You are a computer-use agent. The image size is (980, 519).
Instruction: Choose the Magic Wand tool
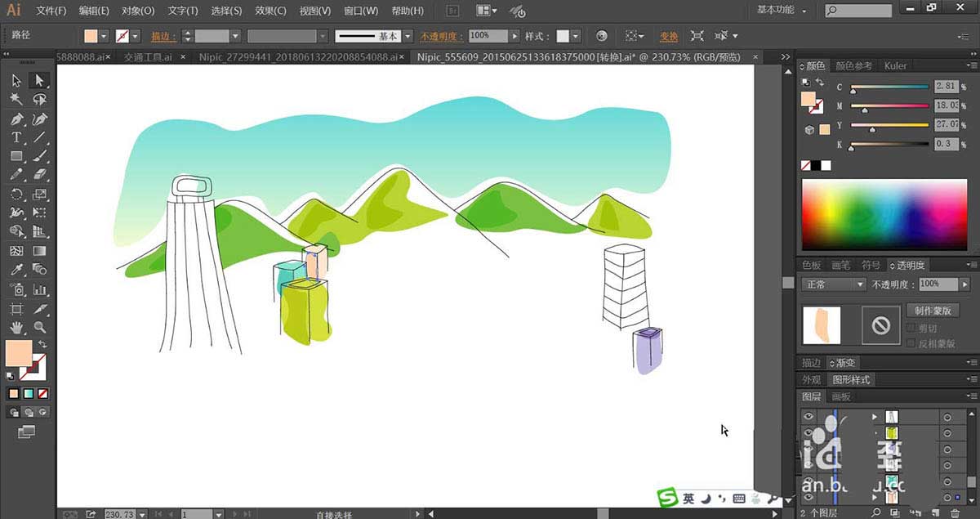pos(16,99)
